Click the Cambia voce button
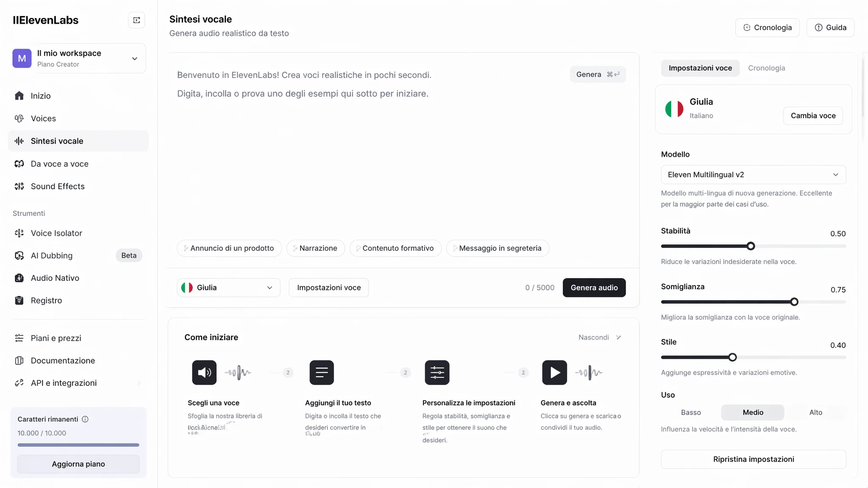 (x=813, y=116)
